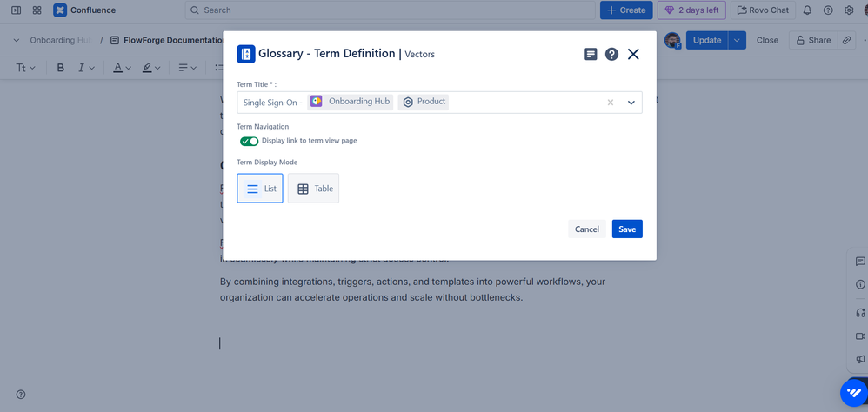The image size is (868, 412).
Task: Open the text alignment dropdown
Action: (188, 68)
